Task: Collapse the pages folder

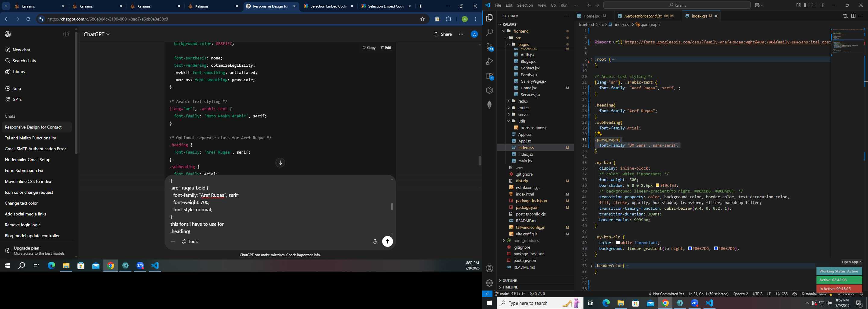Action: point(508,45)
